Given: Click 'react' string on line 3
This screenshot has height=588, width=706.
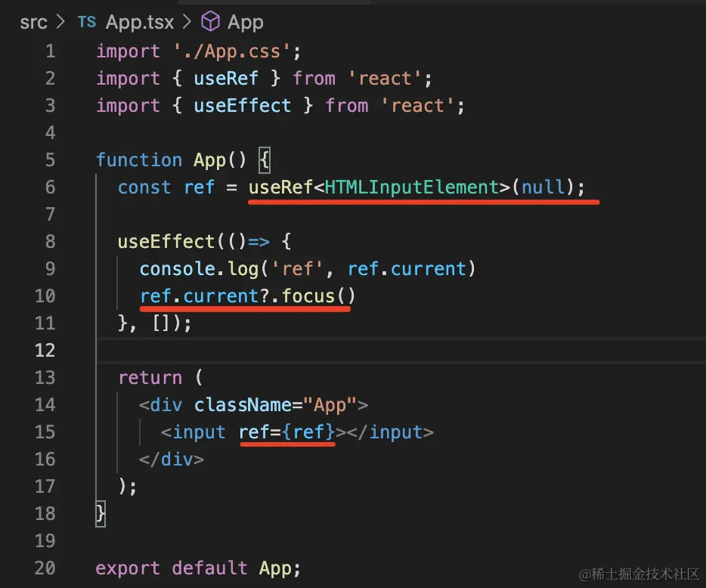Looking at the screenshot, I should click(x=417, y=105).
